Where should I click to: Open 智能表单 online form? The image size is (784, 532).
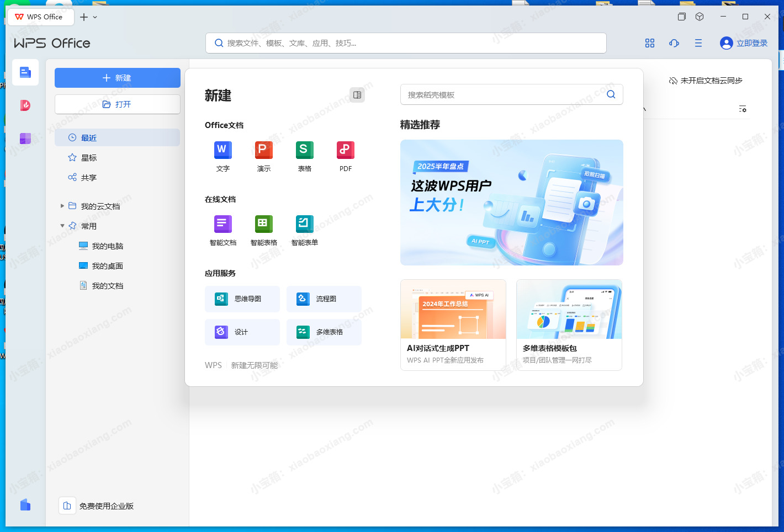[x=304, y=224]
